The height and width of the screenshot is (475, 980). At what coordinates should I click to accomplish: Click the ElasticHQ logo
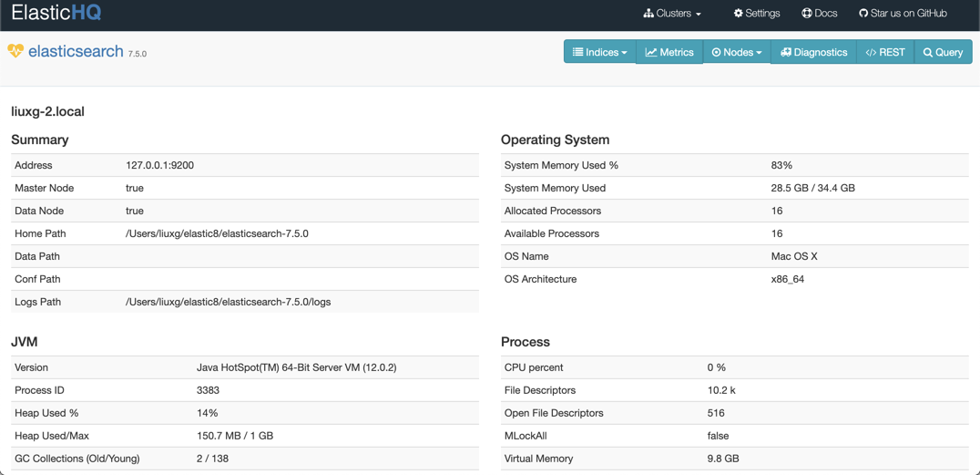pyautogui.click(x=56, y=13)
